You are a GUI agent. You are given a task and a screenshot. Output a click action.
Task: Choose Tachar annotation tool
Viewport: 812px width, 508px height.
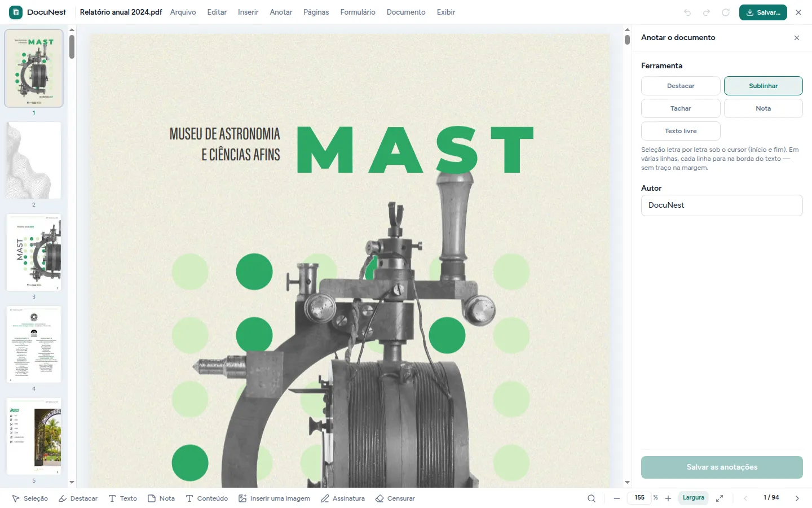(681, 108)
